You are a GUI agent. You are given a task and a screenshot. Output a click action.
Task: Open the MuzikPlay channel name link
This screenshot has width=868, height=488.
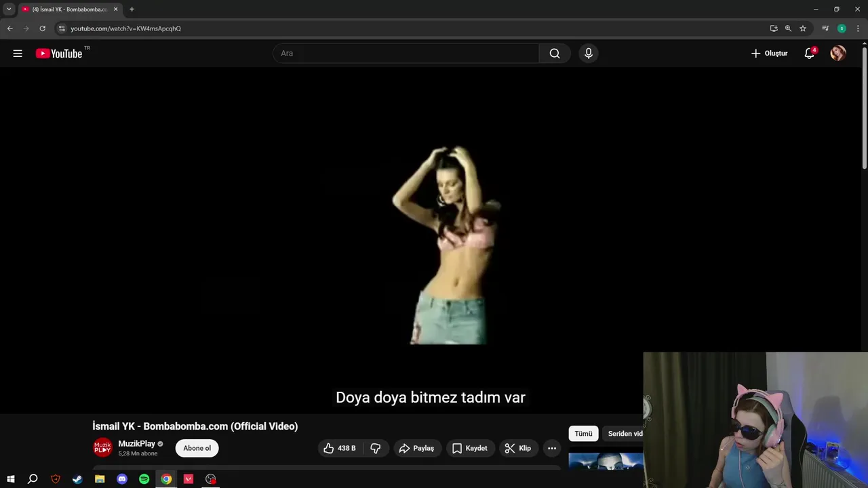136,444
